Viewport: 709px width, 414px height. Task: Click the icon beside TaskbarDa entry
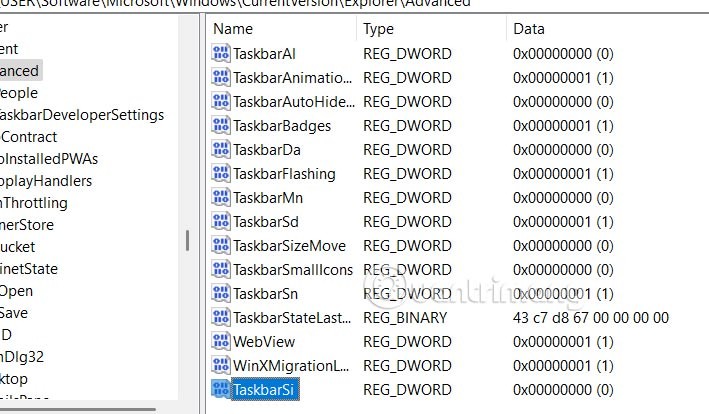click(x=221, y=150)
